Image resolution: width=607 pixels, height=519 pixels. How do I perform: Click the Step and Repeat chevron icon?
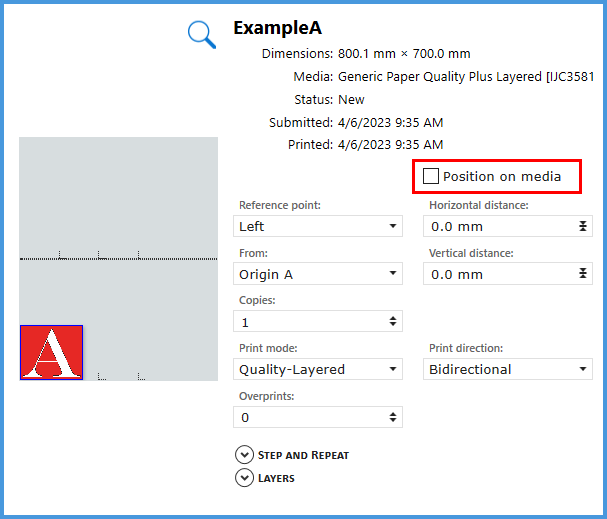coord(244,455)
